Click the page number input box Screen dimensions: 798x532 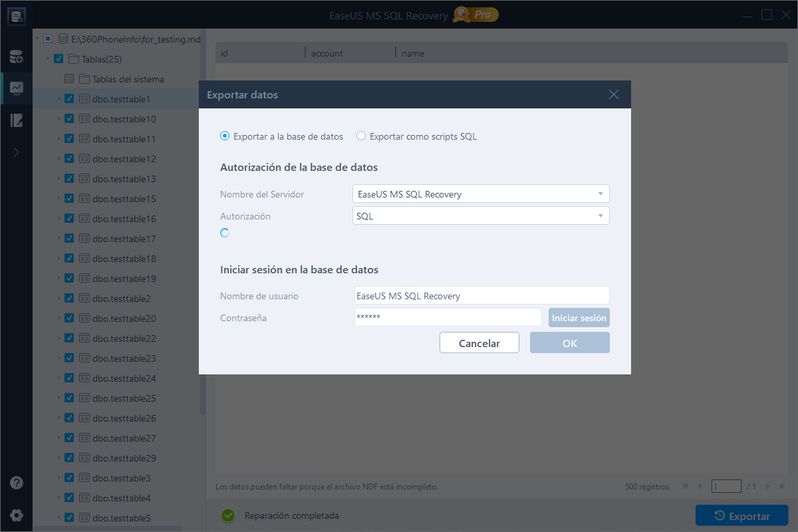pos(726,486)
